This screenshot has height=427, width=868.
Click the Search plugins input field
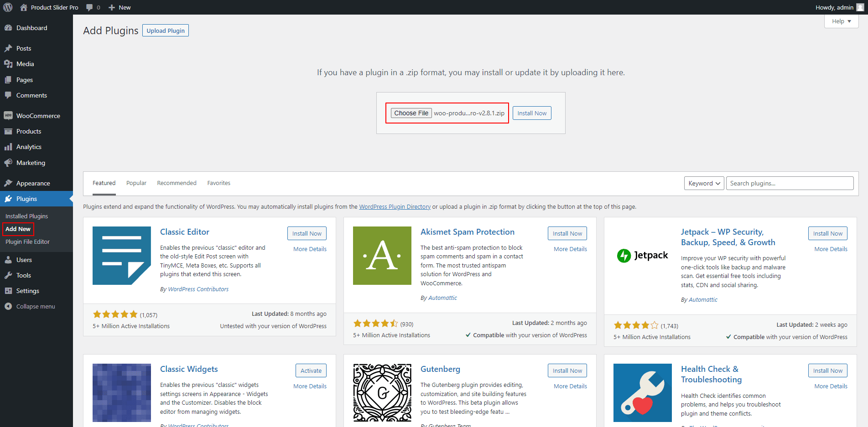click(x=790, y=183)
